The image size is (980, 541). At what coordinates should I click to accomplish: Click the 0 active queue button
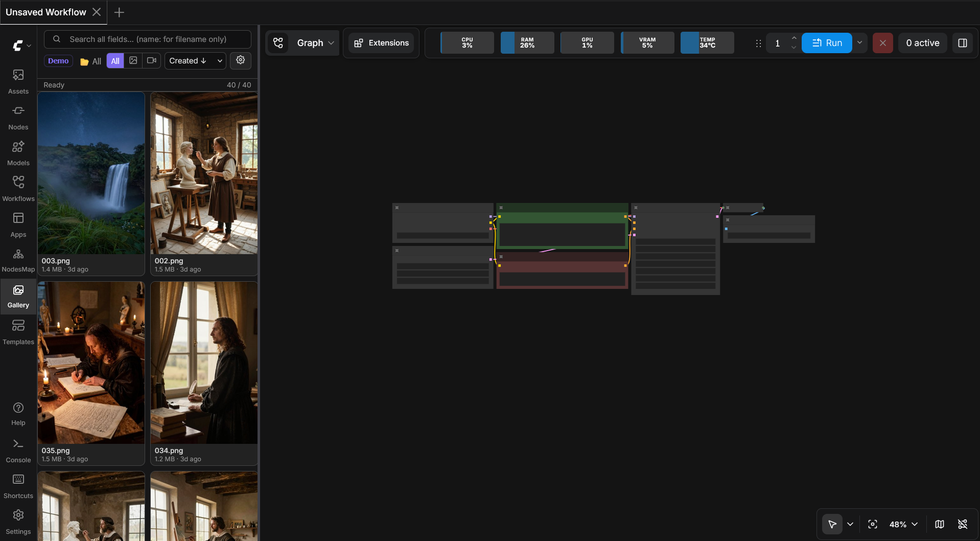[923, 43]
